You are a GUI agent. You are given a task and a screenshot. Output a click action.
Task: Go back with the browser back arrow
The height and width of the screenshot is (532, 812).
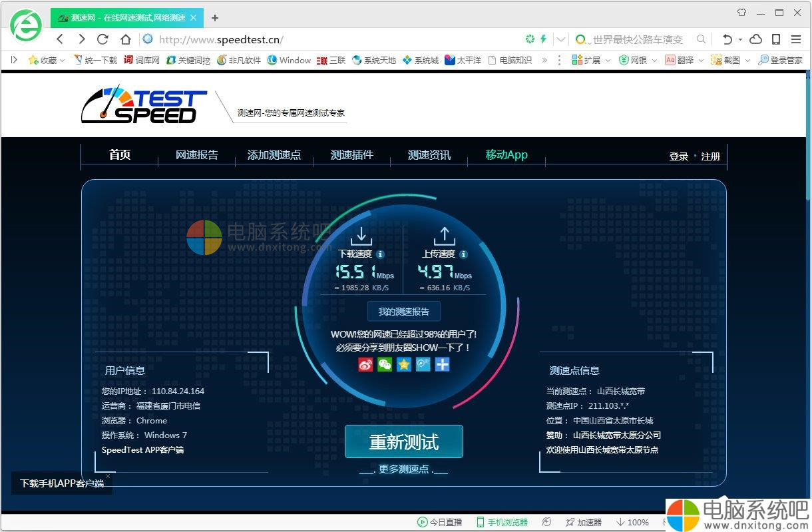pyautogui.click(x=60, y=39)
